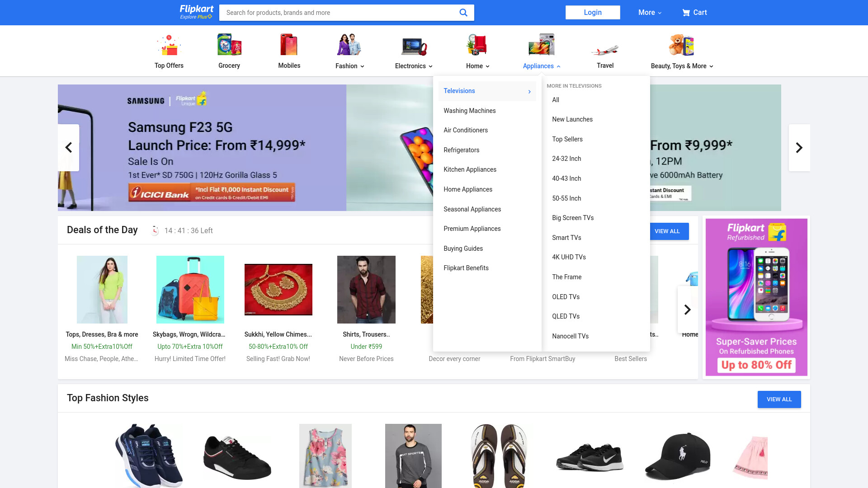
Task: Click Top Fashion Styles VIEW ALL
Action: pyautogui.click(x=779, y=399)
